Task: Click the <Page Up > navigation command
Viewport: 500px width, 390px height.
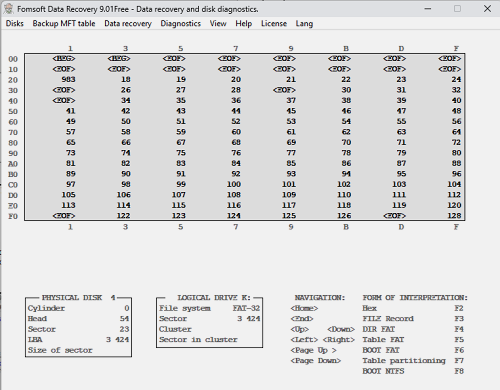Action: tap(313, 350)
